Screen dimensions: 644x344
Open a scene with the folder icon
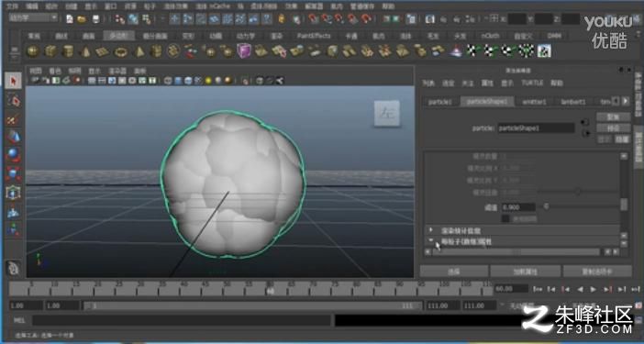(x=83, y=19)
